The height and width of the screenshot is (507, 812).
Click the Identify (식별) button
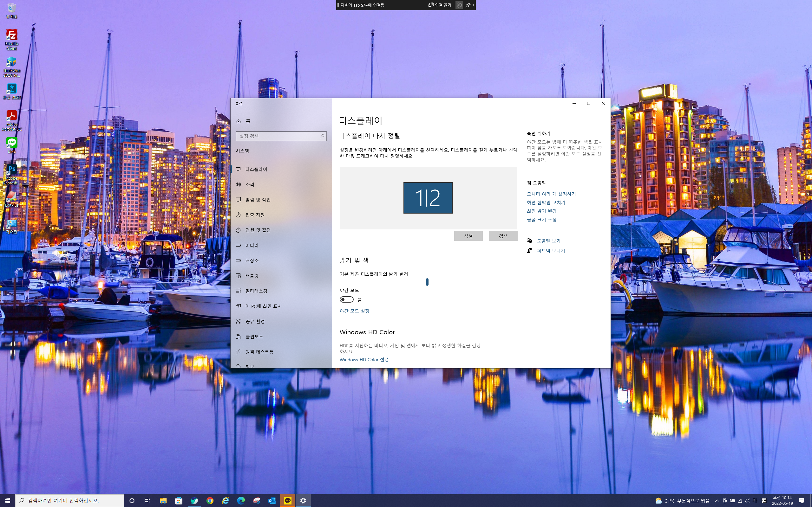(468, 236)
